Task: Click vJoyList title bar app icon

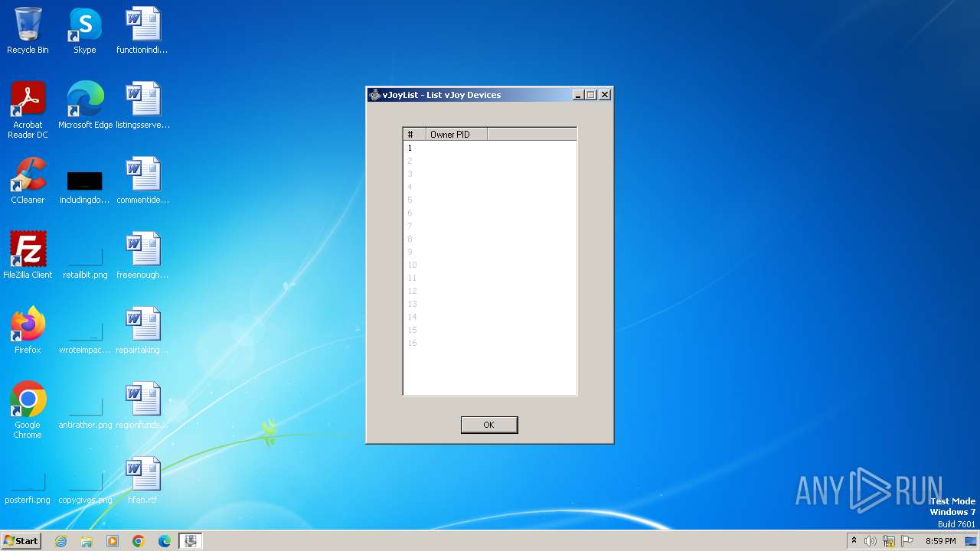Action: (x=374, y=95)
